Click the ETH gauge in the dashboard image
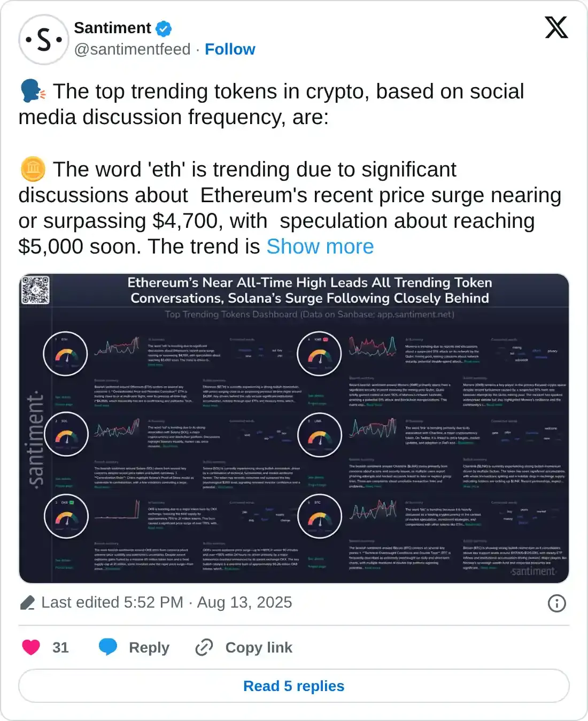The image size is (588, 721). point(65,354)
